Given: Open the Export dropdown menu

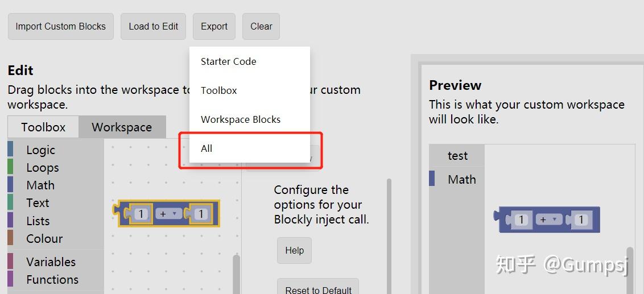Looking at the screenshot, I should point(214,27).
